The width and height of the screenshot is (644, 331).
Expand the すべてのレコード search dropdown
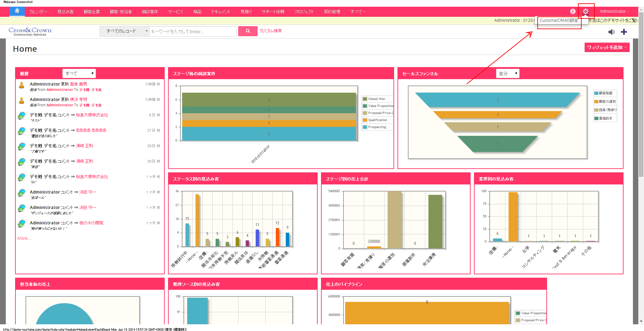pyautogui.click(x=125, y=31)
